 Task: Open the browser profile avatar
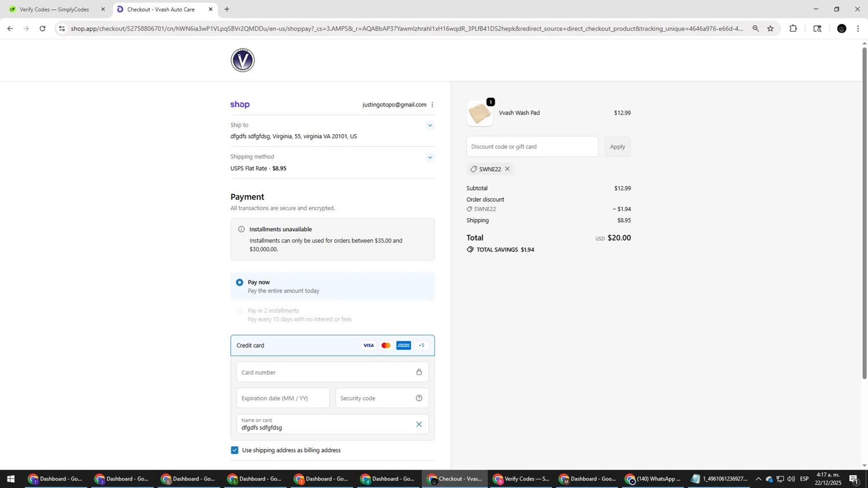point(842,28)
